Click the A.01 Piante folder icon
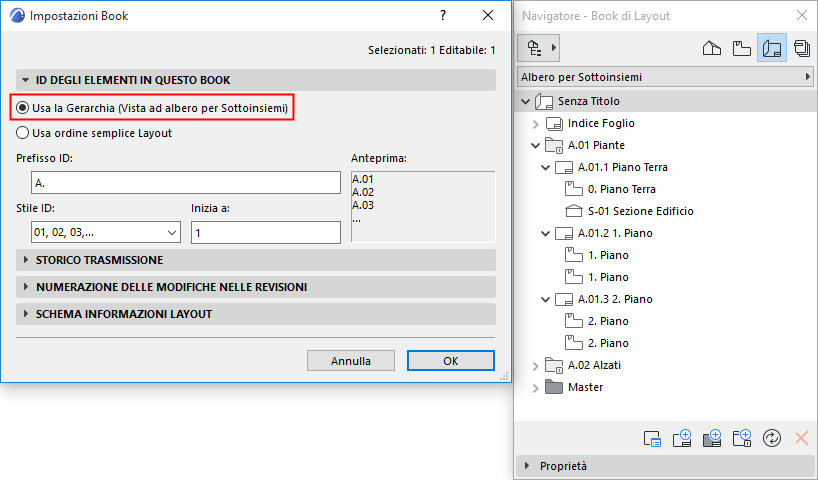818x480 pixels. pyautogui.click(x=554, y=145)
